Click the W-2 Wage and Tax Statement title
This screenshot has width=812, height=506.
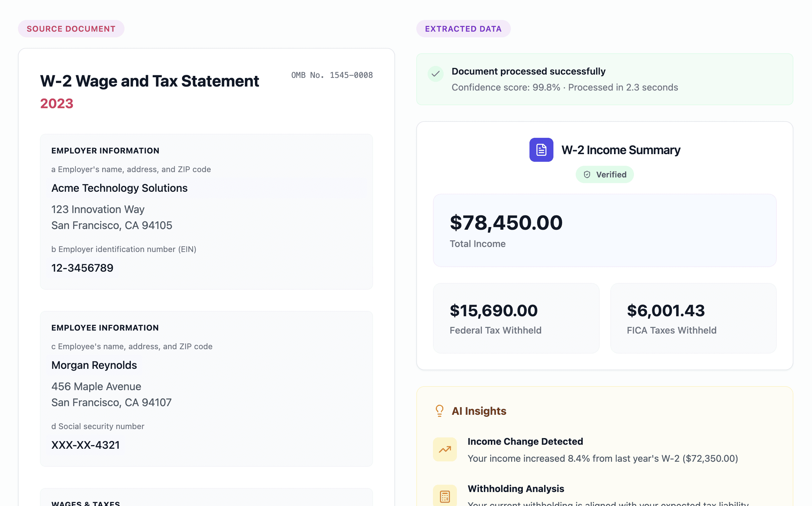click(x=149, y=81)
